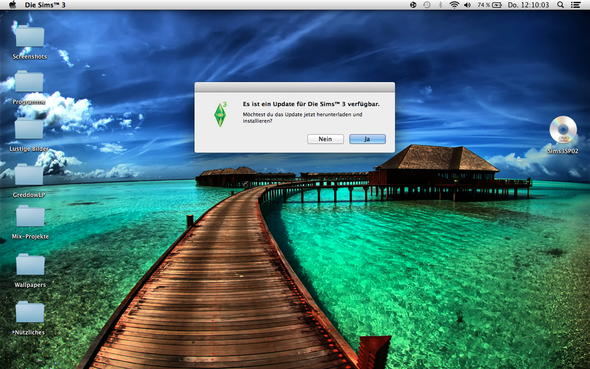The width and height of the screenshot is (590, 369).
Task: Click the dialog heading 'Es ist ein Update für Die Sims™ 3 verfügbar.'
Action: tap(311, 104)
